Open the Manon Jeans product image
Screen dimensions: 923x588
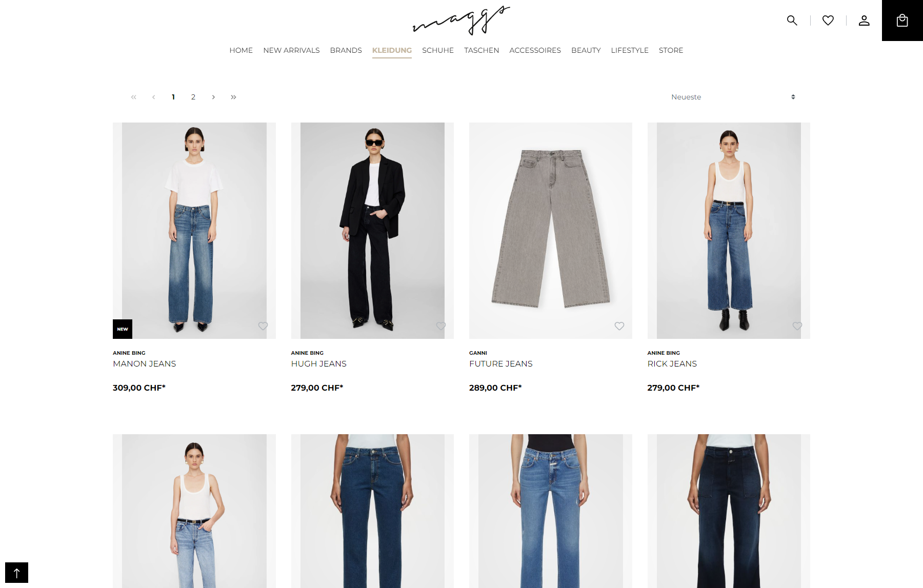194,231
